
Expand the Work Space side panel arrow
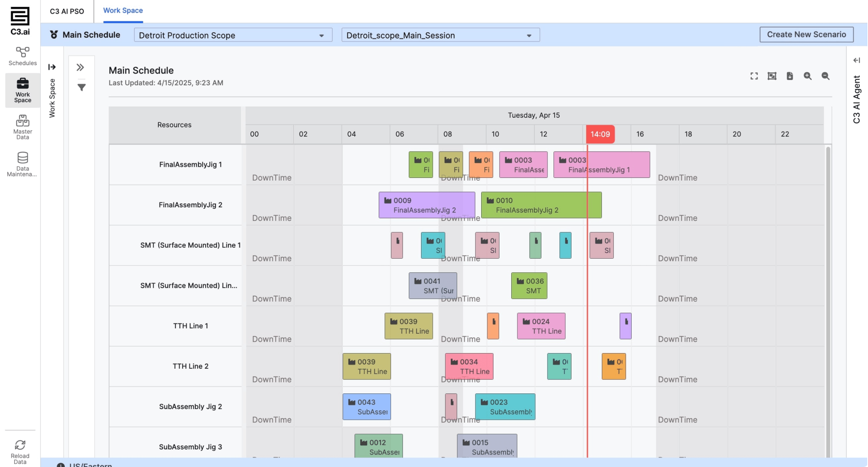click(52, 67)
